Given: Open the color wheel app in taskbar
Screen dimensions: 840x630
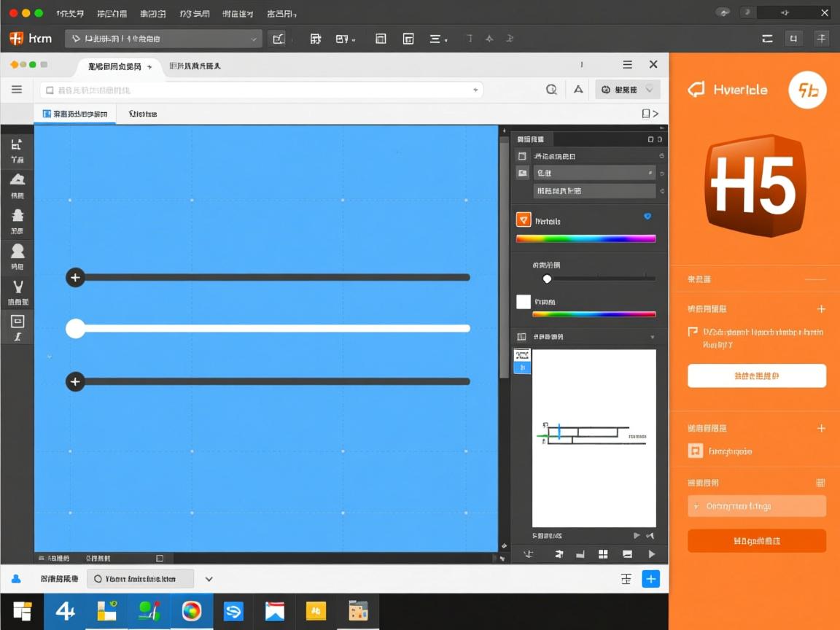Looking at the screenshot, I should click(x=192, y=611).
